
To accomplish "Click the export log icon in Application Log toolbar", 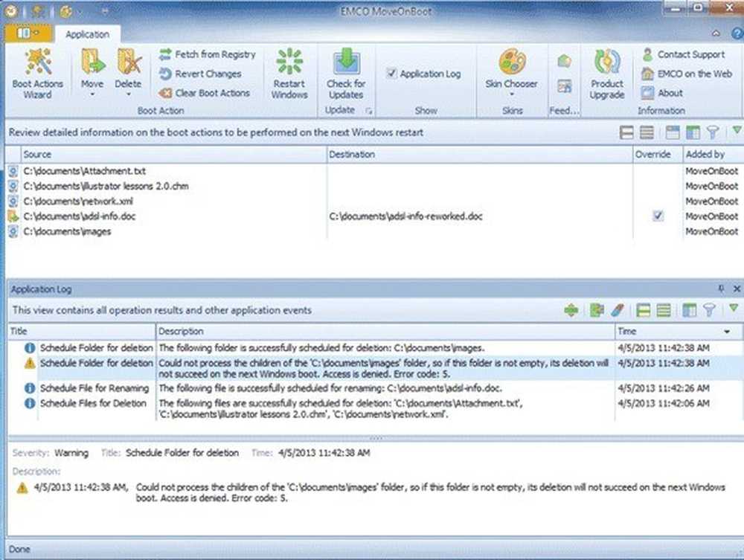I will [597, 310].
